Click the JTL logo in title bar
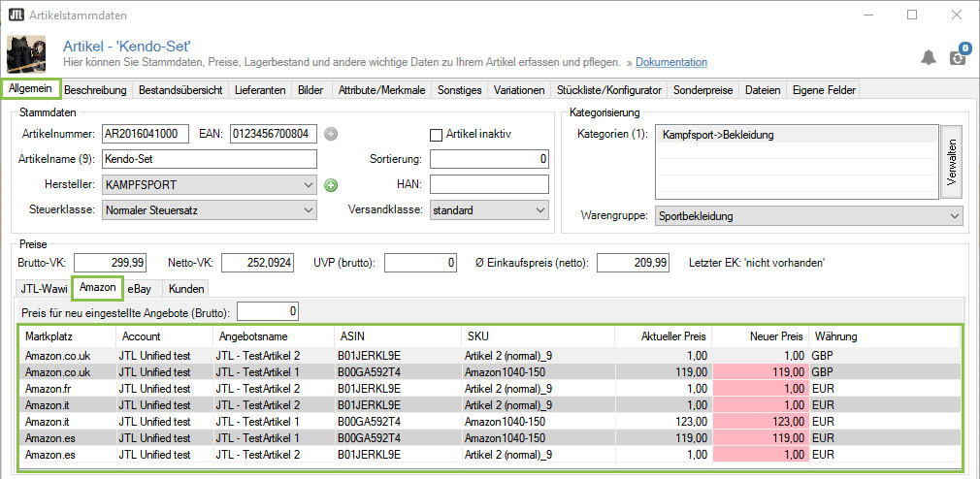980x479 pixels. pos(16,16)
